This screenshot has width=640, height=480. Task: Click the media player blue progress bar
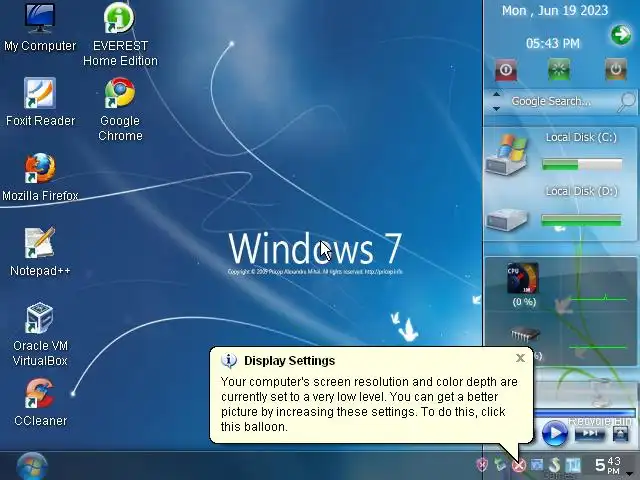pos(584,413)
